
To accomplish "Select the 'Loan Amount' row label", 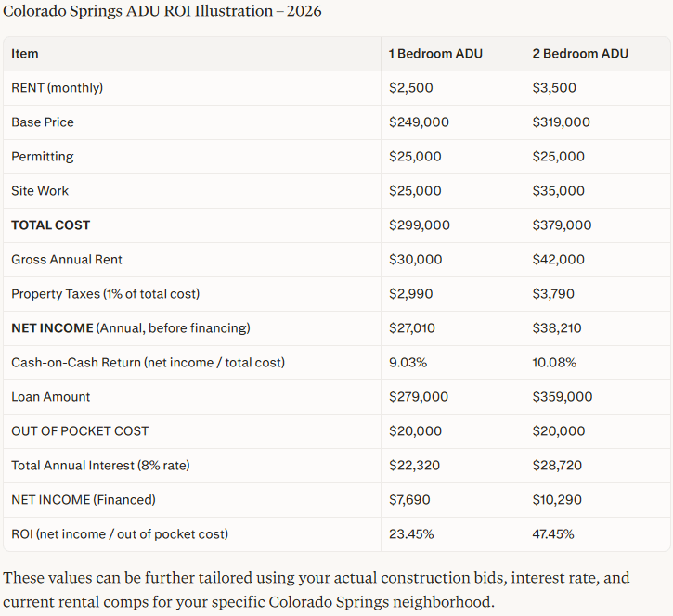I will 51,397.
